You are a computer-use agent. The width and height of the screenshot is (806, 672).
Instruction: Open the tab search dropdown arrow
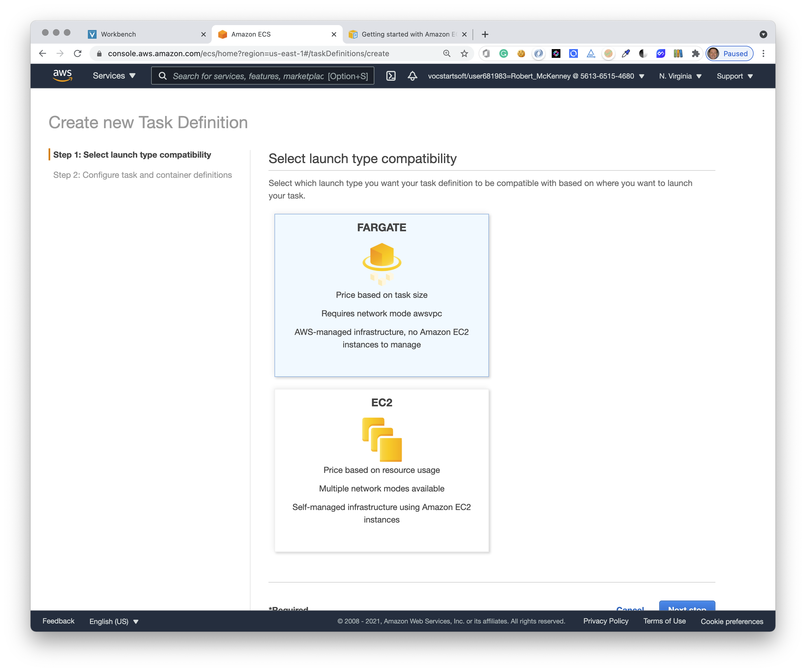(x=763, y=34)
